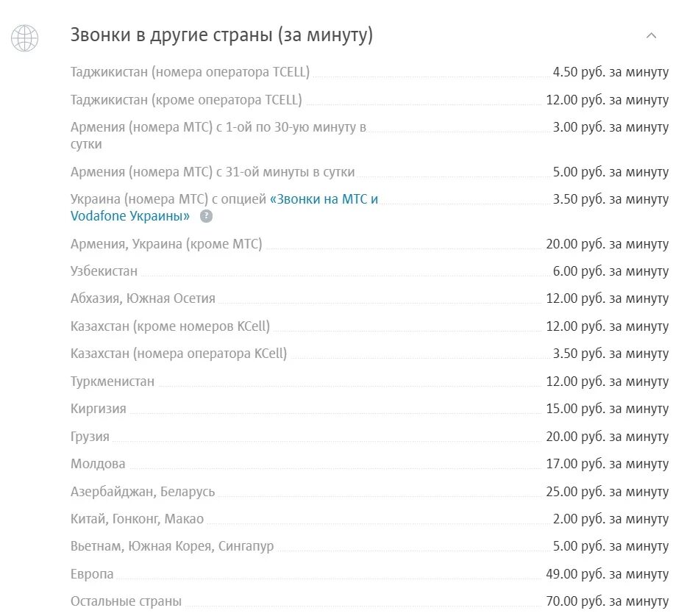This screenshot has width=687, height=616.
Task: Click the 'Узбекистан' row label
Action: tap(104, 271)
